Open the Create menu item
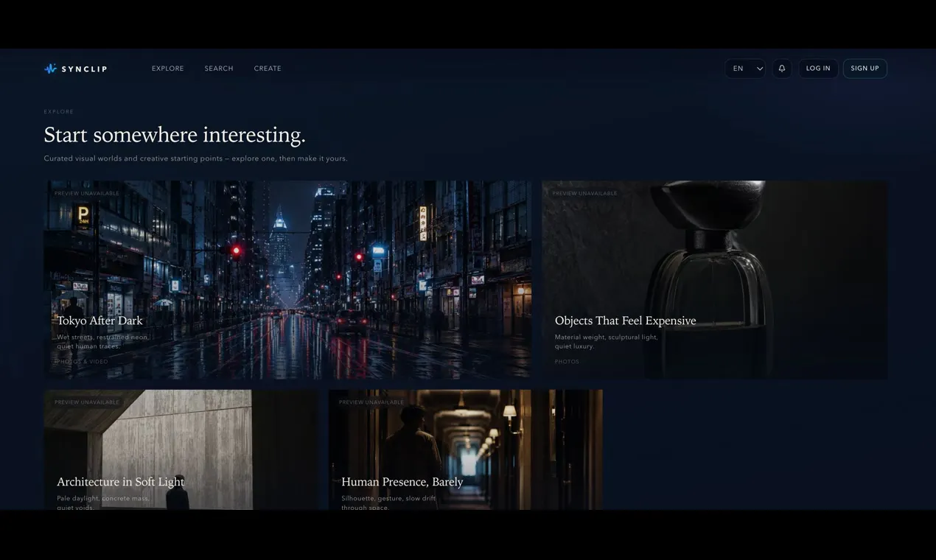Image resolution: width=936 pixels, height=560 pixels. 268,69
